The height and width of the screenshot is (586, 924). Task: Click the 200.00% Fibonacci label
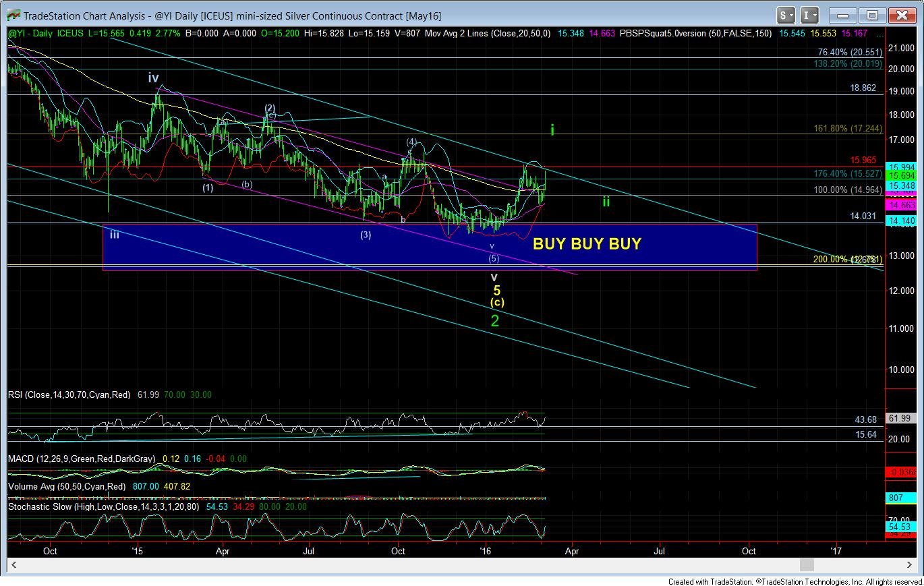[x=848, y=259]
